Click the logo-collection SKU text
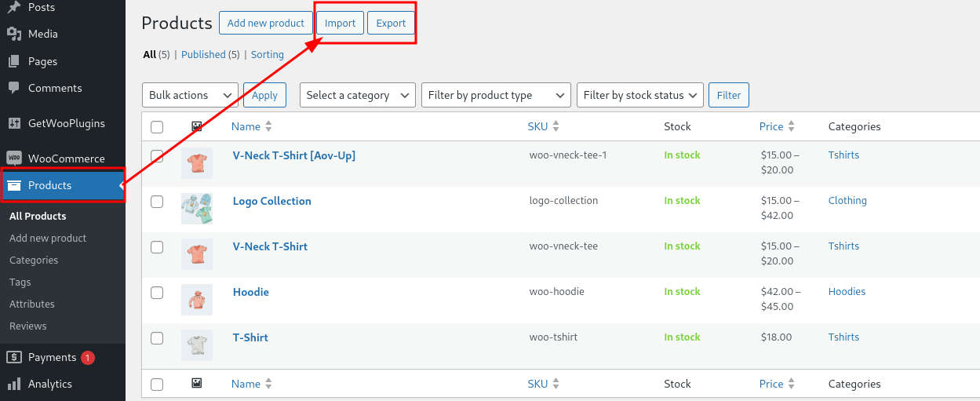 pyautogui.click(x=564, y=200)
